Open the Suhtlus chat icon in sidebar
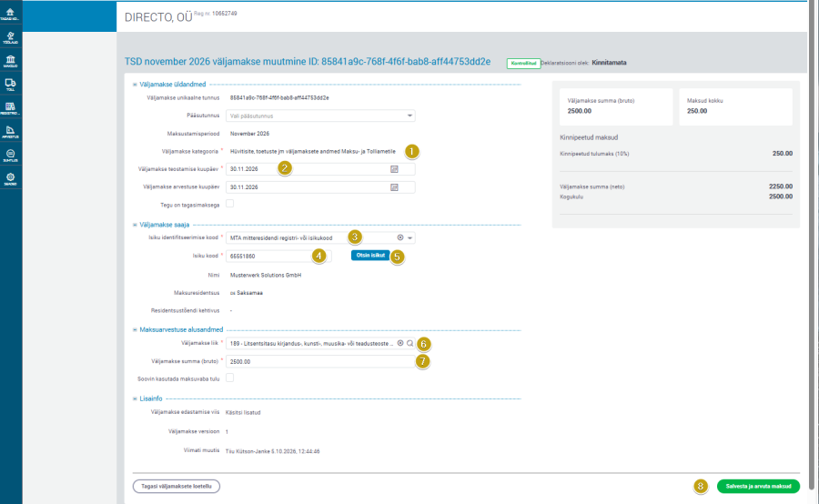The height and width of the screenshot is (504, 819). pos(10,156)
